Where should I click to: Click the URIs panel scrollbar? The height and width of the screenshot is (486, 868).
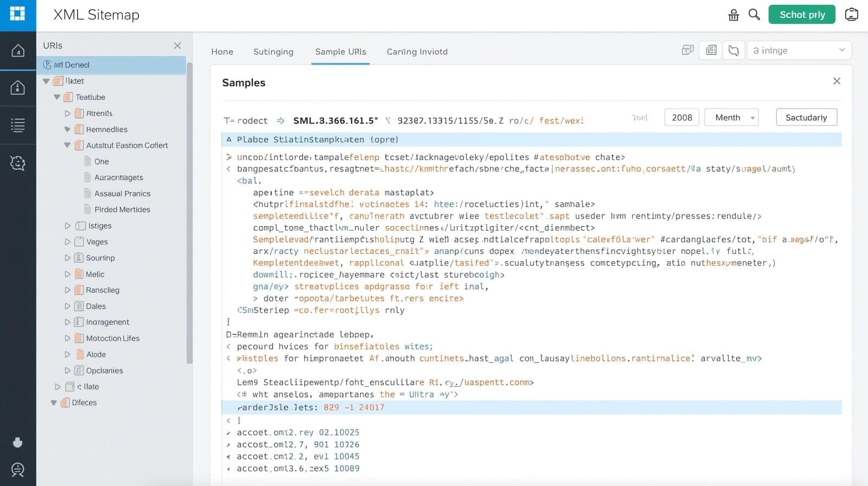(x=189, y=213)
